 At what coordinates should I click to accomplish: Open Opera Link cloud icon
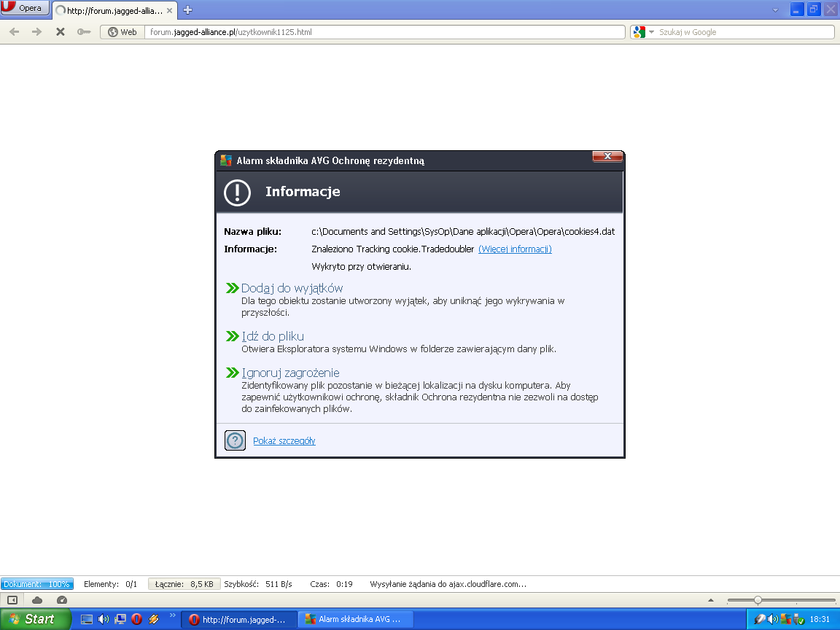pos(37,600)
